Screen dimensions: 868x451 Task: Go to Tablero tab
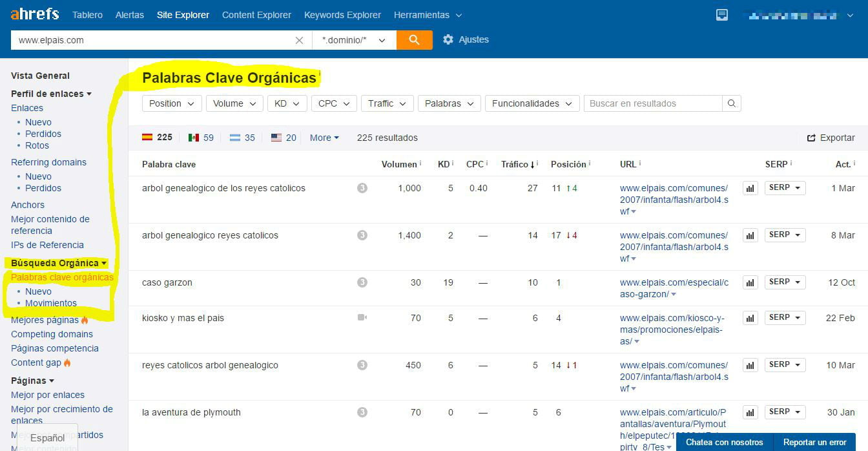[x=87, y=15]
